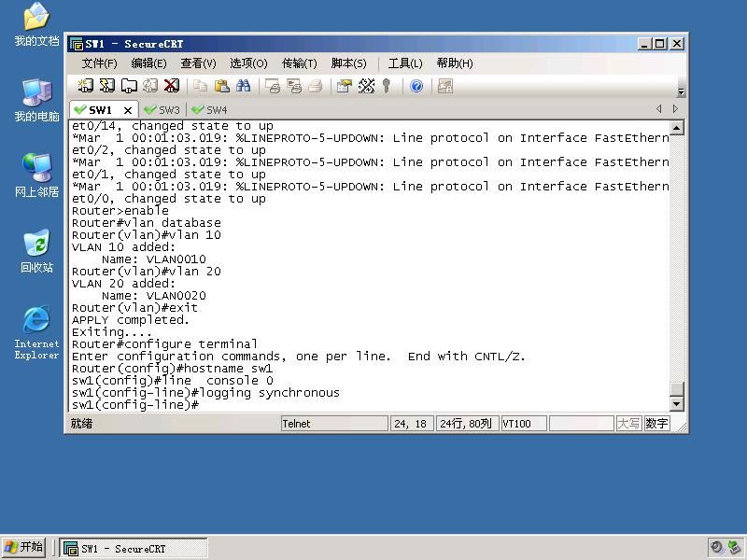
Task: Click the rightmost SecureFX toolbar icon
Action: click(445, 86)
